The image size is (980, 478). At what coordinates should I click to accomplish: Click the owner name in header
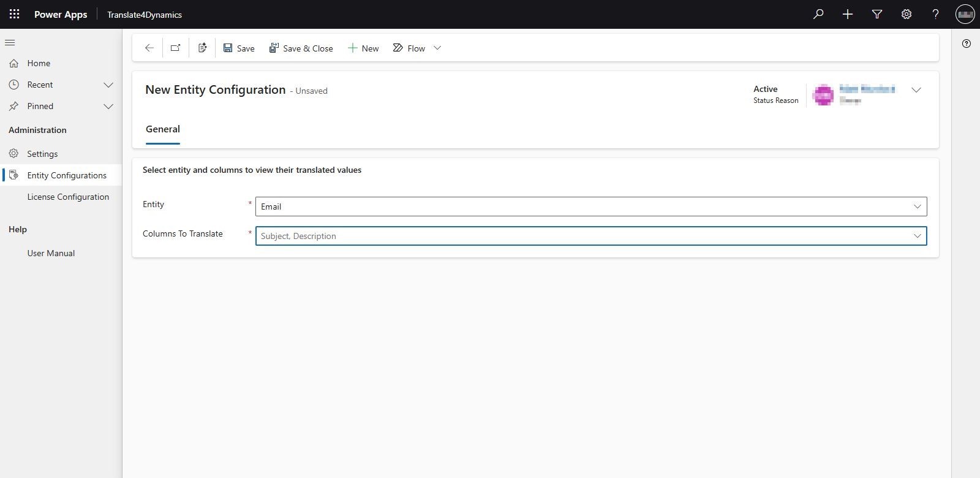coord(867,89)
